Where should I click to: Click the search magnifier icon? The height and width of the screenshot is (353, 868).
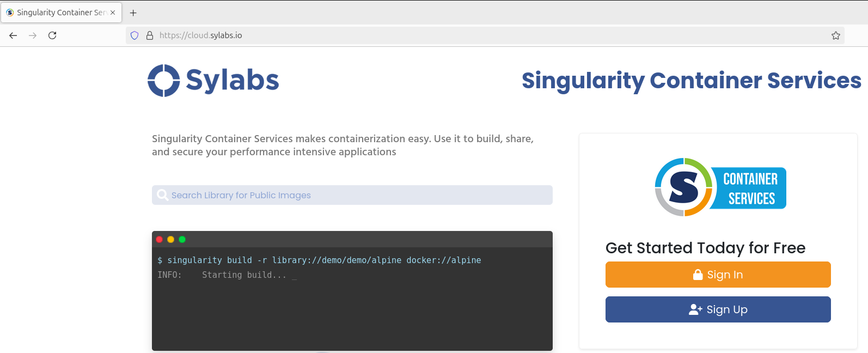[162, 195]
